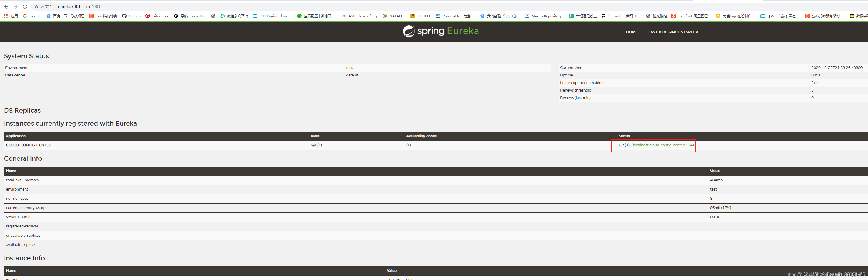This screenshot has width=868, height=280.
Task: Click the DS Replicas heading
Action: click(22, 110)
